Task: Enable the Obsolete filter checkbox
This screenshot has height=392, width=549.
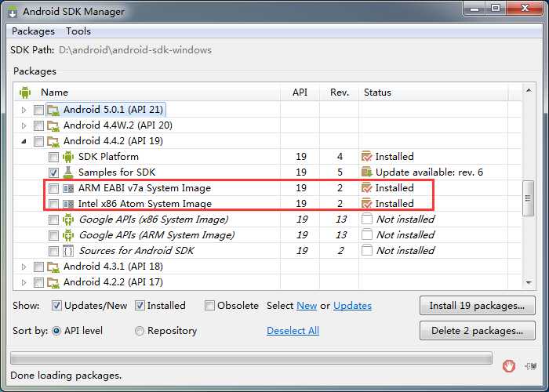Action: click(209, 306)
